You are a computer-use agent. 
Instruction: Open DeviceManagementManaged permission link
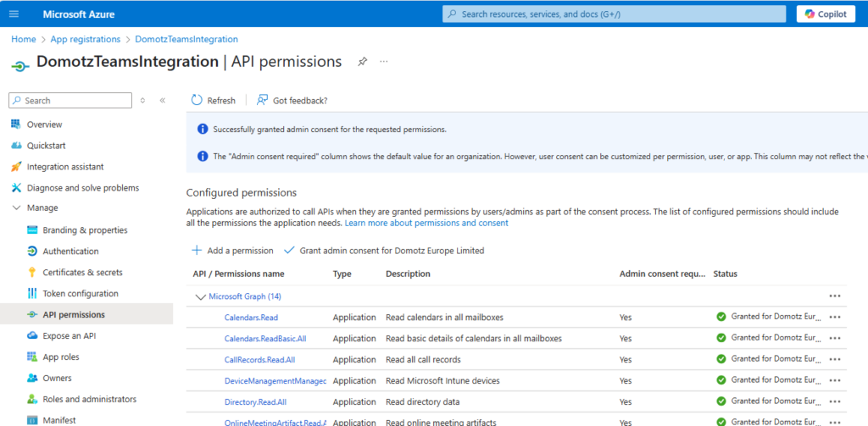(x=275, y=380)
